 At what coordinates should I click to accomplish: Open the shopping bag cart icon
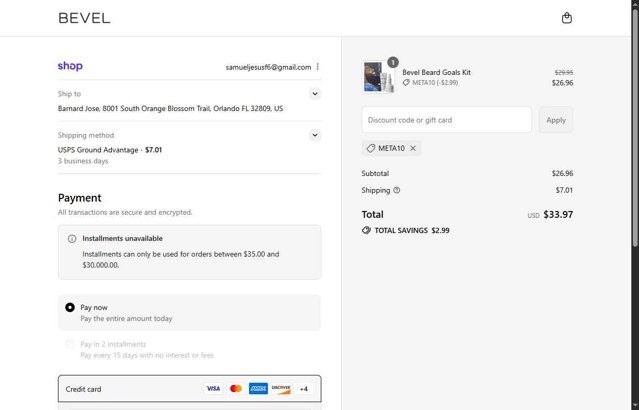pyautogui.click(x=566, y=18)
